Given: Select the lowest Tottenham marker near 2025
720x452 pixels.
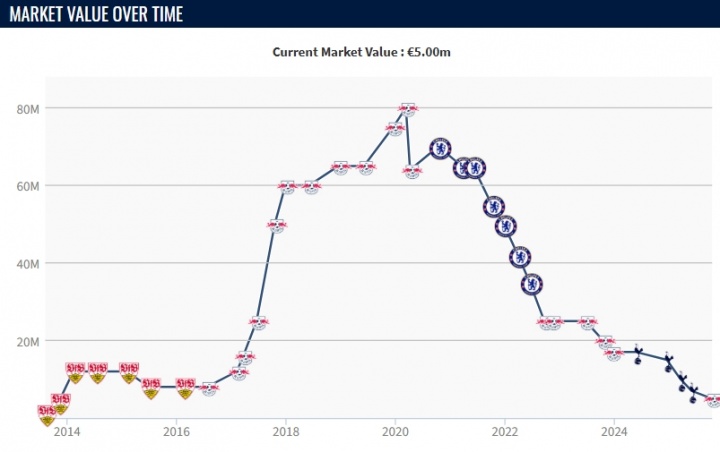Looking at the screenshot, I should coord(692,393).
